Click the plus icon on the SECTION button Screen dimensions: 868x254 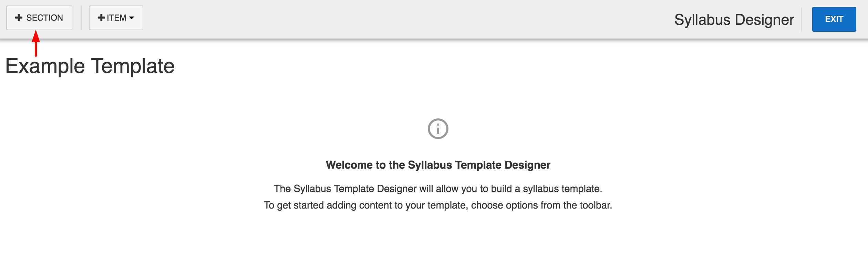19,18
